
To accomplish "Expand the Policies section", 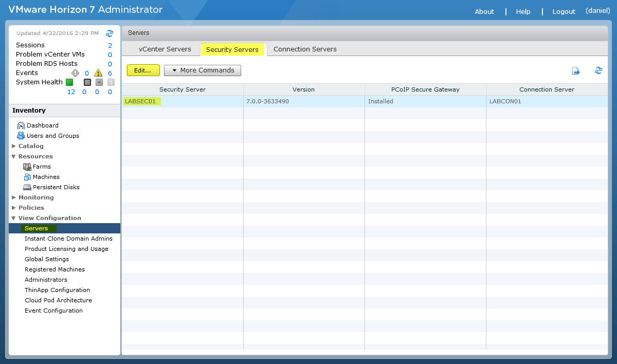I will click(14, 208).
